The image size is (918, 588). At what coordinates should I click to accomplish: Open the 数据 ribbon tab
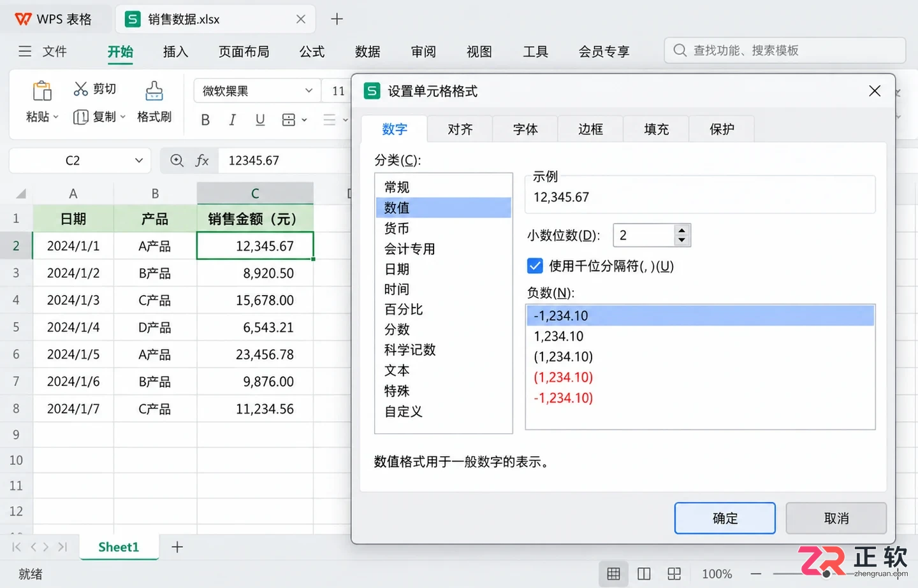tap(367, 52)
